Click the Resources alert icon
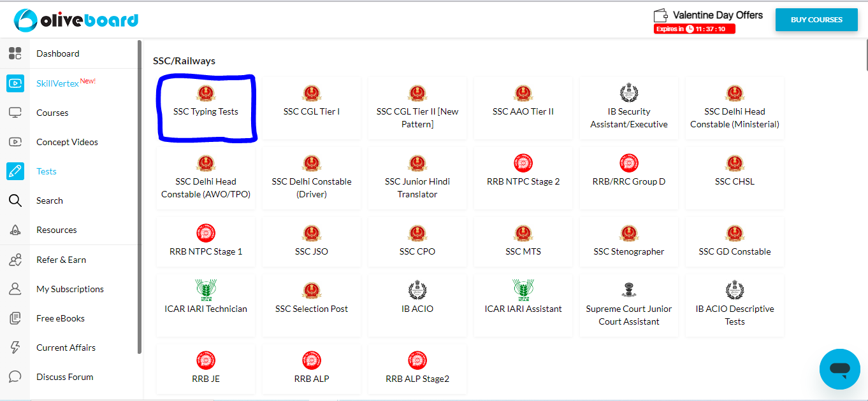868x401 pixels. (x=15, y=230)
